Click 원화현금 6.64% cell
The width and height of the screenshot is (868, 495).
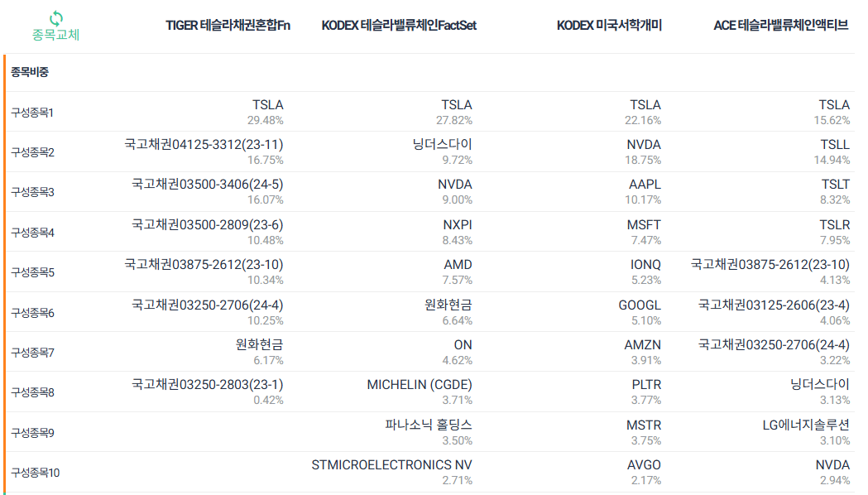pyautogui.click(x=448, y=312)
